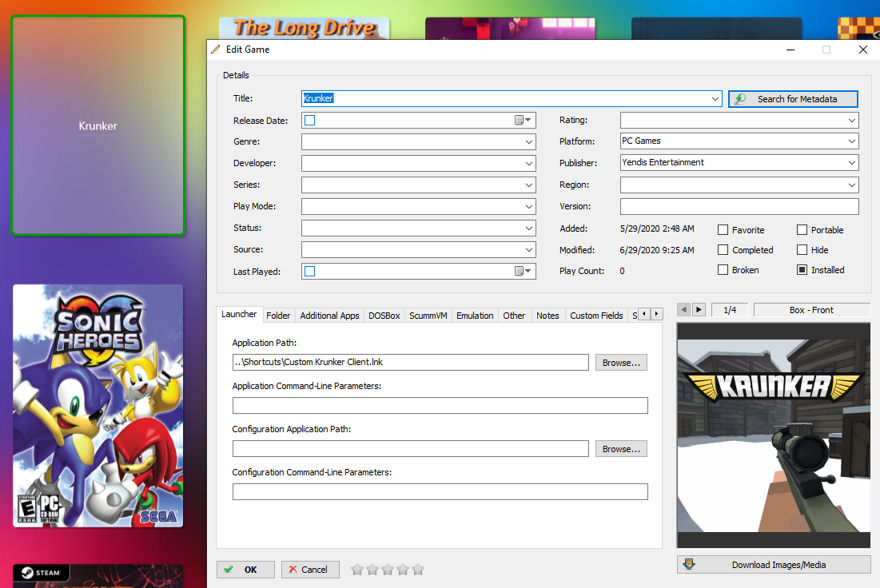Image resolution: width=880 pixels, height=588 pixels.
Task: Enable the Release Date checkbox
Action: point(310,120)
